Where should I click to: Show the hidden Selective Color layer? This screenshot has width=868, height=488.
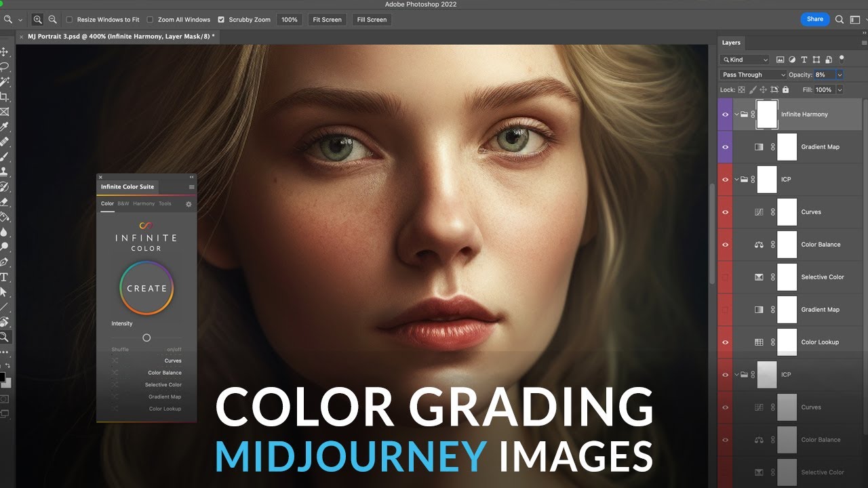tap(726, 277)
